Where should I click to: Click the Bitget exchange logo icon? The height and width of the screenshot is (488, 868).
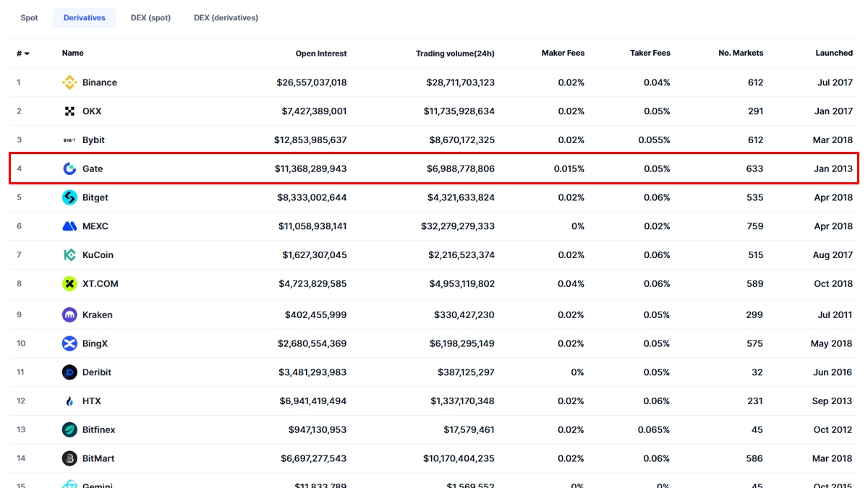69,197
